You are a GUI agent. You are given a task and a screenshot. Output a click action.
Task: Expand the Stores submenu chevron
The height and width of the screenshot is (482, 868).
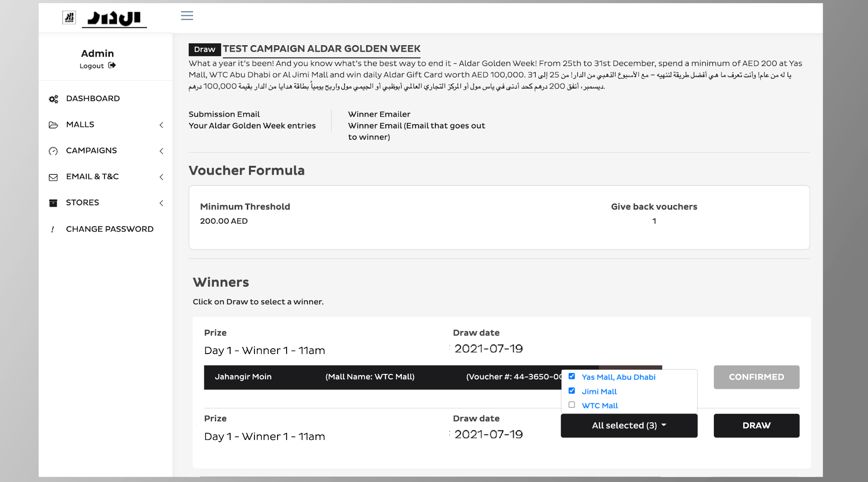click(161, 203)
